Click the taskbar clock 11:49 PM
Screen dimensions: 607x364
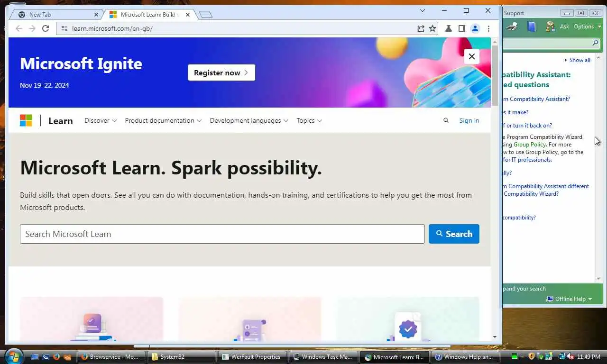pyautogui.click(x=589, y=356)
